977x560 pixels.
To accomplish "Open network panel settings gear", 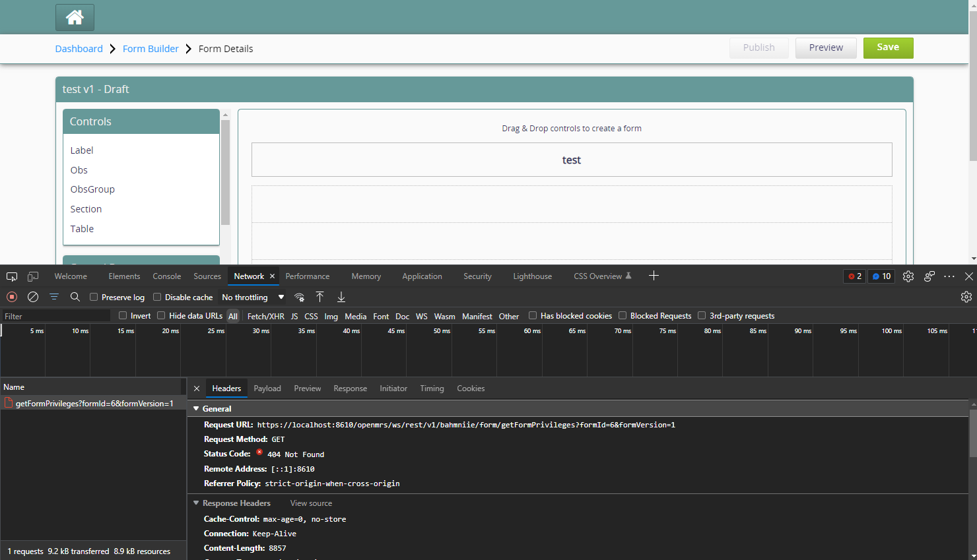I will 966,297.
